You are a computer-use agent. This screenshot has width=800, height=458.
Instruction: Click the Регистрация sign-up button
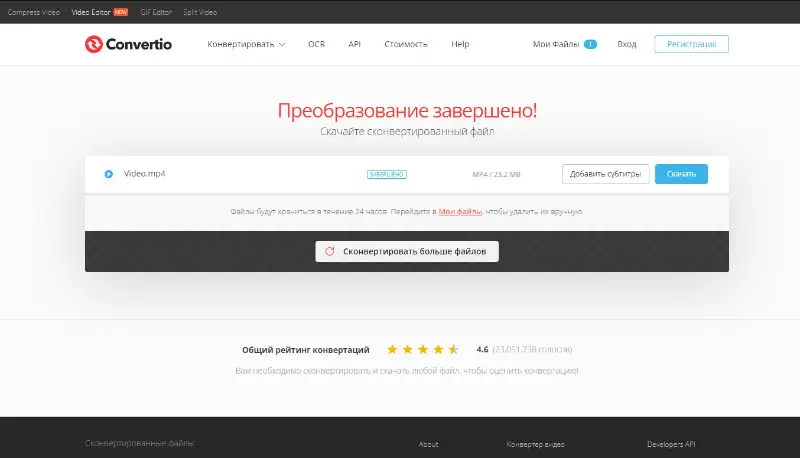pos(691,44)
